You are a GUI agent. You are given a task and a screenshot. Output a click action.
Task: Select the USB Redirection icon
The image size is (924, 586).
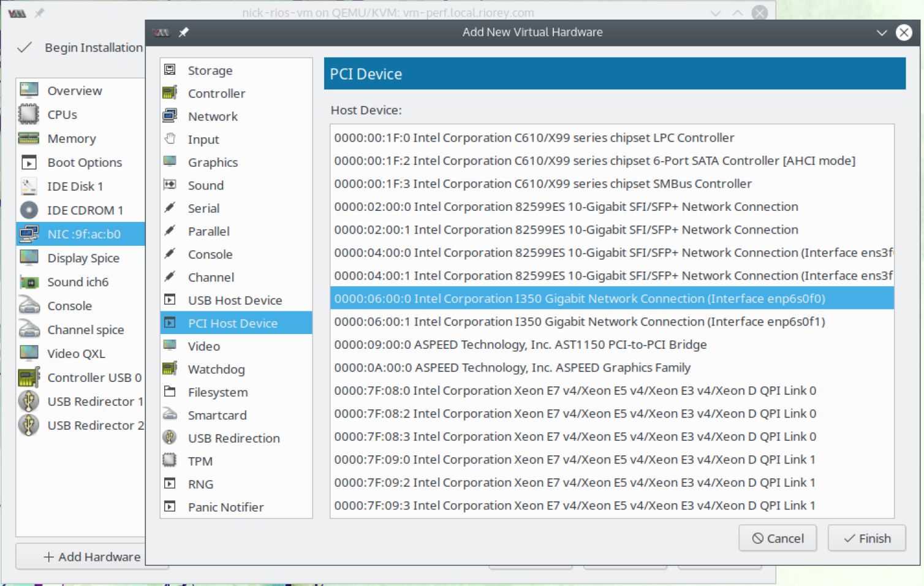pos(170,438)
